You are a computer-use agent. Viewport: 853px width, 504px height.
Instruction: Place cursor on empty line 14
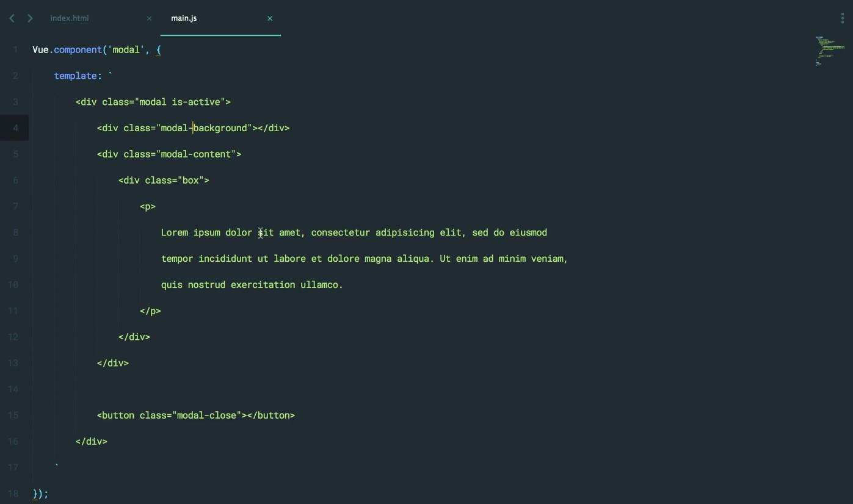tap(244, 389)
